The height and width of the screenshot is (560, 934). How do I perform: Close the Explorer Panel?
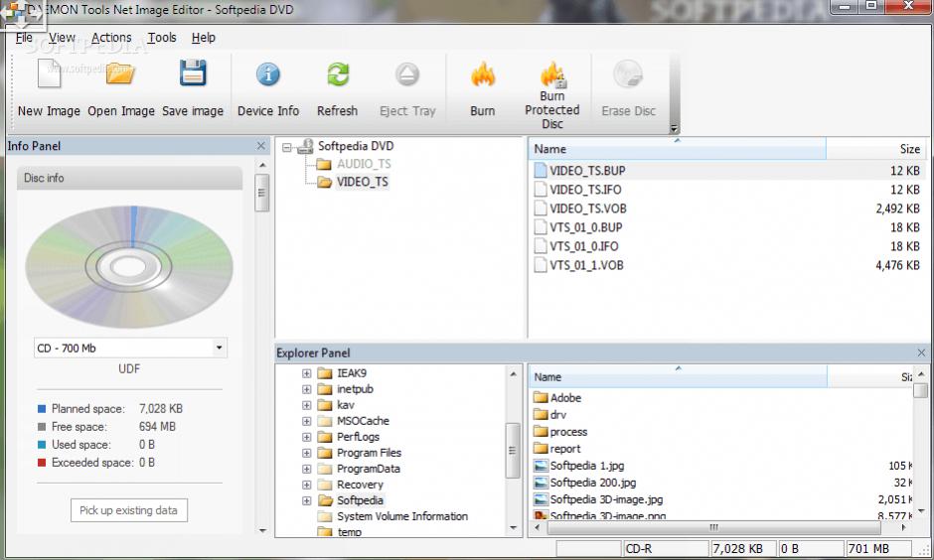921,352
